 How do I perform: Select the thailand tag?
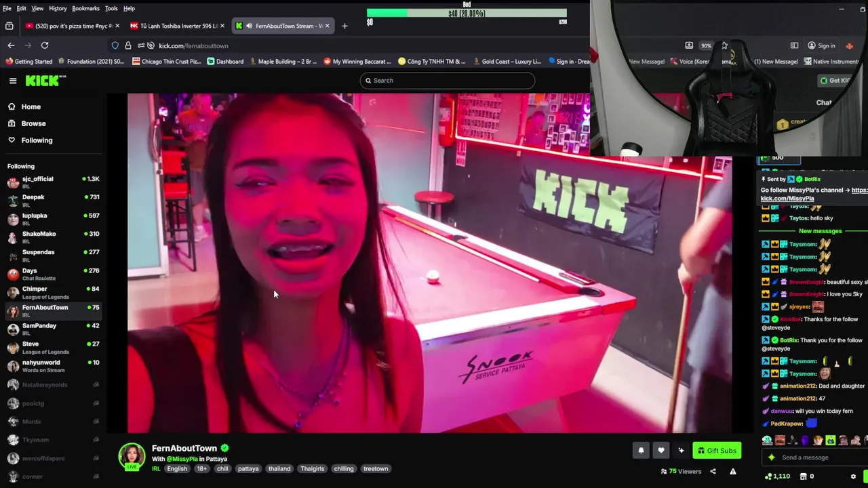pyautogui.click(x=279, y=469)
